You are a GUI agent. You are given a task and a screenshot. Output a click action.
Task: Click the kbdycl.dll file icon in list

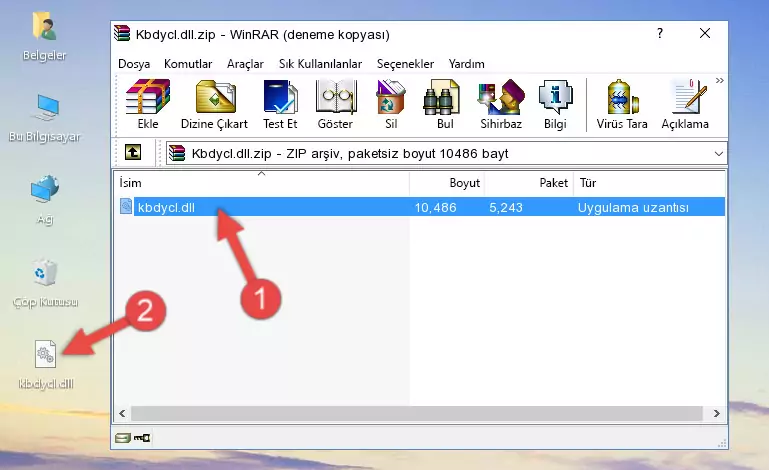126,207
